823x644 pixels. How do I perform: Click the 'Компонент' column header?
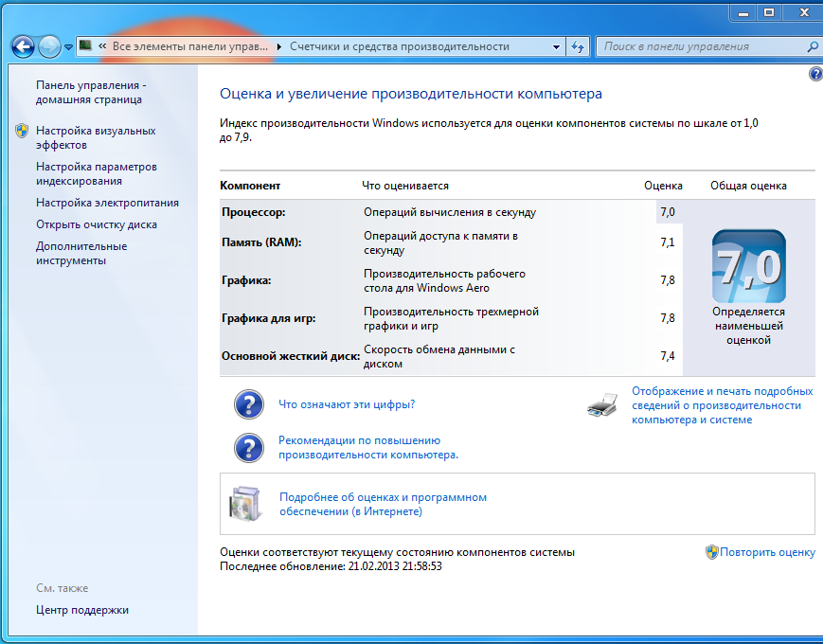point(250,186)
